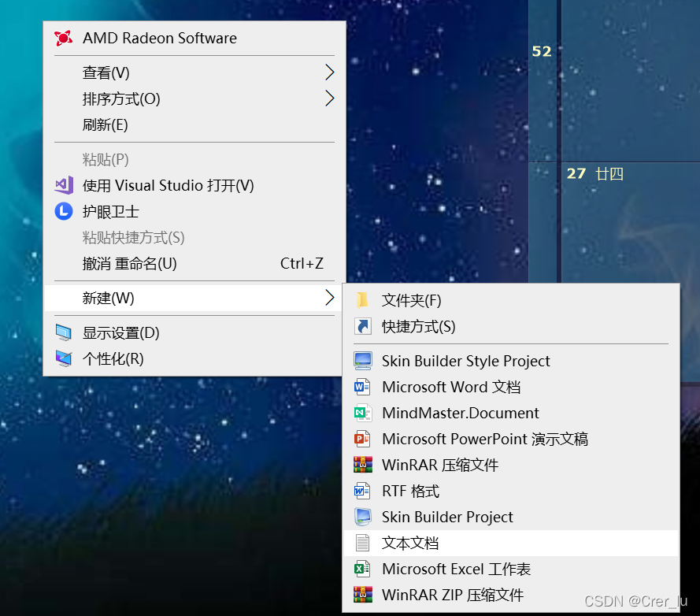Choose 撤消 重命名 from the menu
Screen dimensions: 700x616
(128, 264)
